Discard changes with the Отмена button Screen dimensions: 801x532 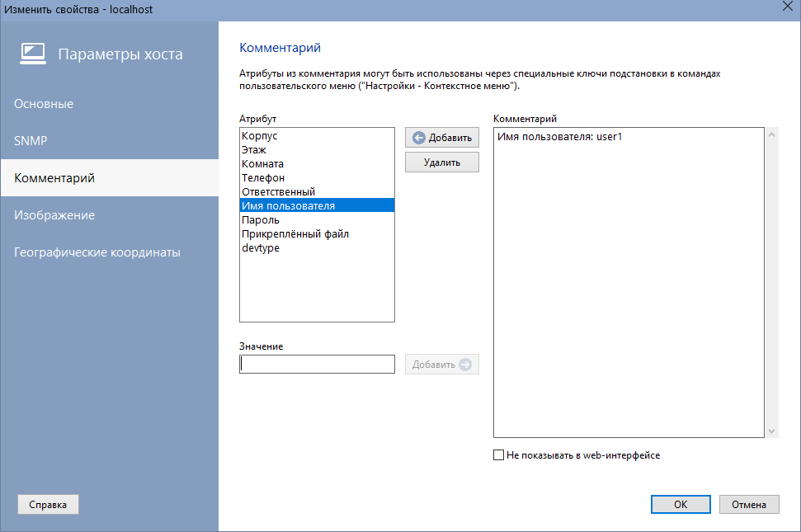tap(749, 505)
